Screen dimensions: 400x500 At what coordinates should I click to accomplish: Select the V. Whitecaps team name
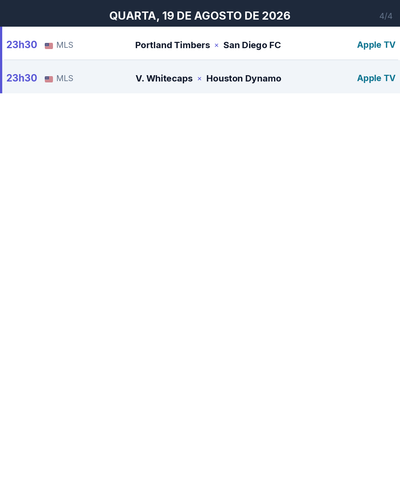coord(164,78)
